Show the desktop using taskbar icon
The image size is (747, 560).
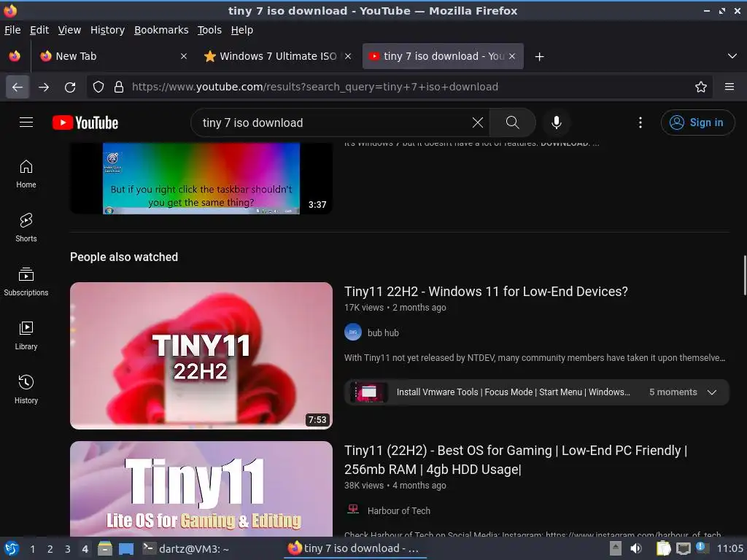coord(125,548)
